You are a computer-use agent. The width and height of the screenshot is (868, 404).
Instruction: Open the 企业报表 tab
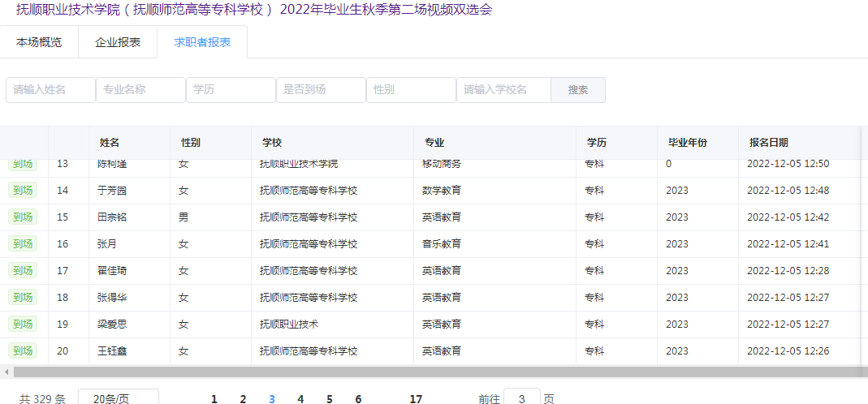tap(118, 42)
